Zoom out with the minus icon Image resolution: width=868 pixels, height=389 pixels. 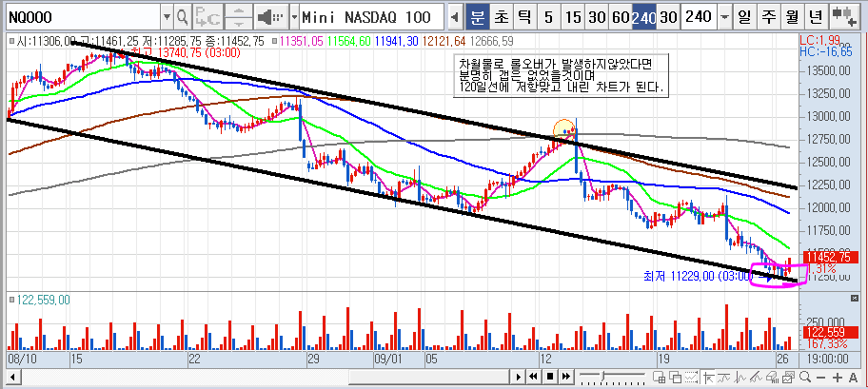tap(821, 378)
